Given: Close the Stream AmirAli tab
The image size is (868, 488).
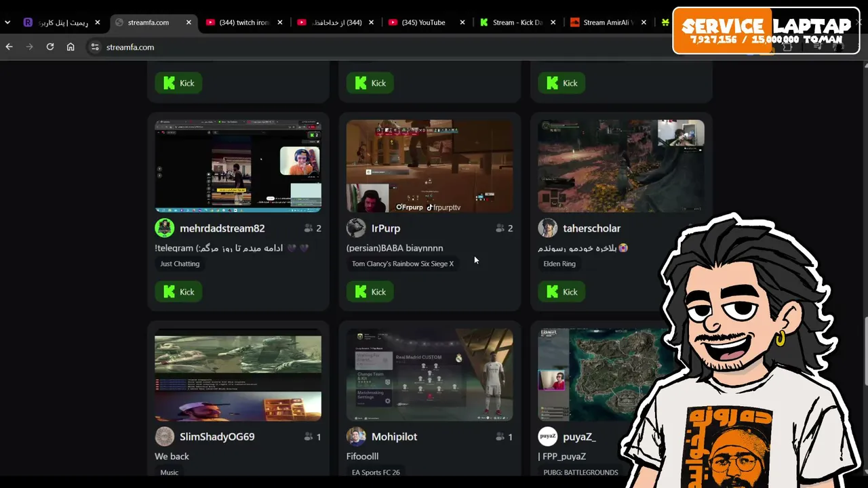Looking at the screenshot, I should [644, 22].
